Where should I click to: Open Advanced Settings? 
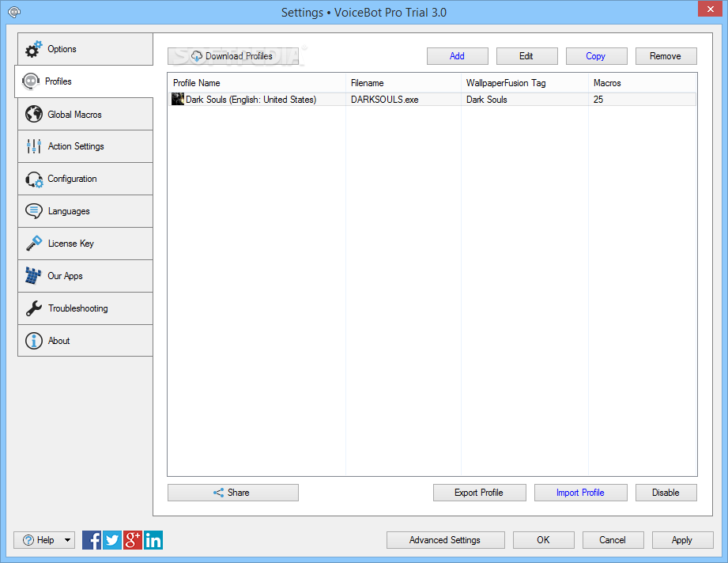[x=445, y=540]
